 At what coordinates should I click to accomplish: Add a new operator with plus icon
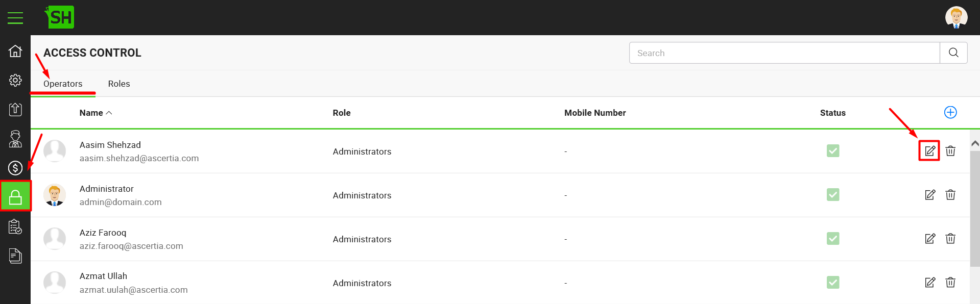(x=950, y=112)
